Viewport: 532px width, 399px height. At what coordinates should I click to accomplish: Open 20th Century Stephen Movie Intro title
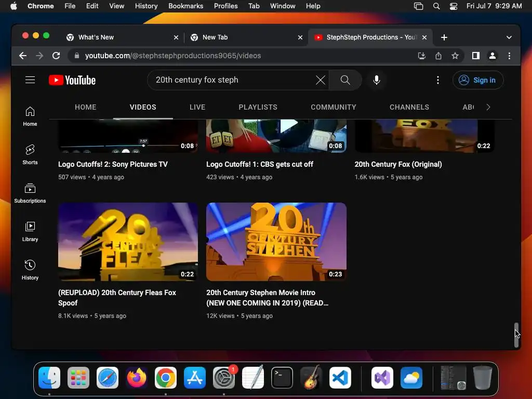[268, 298]
